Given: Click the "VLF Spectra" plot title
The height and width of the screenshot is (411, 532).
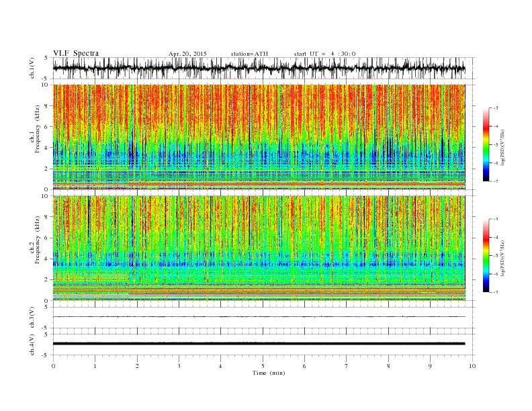Looking at the screenshot, I should (x=76, y=53).
